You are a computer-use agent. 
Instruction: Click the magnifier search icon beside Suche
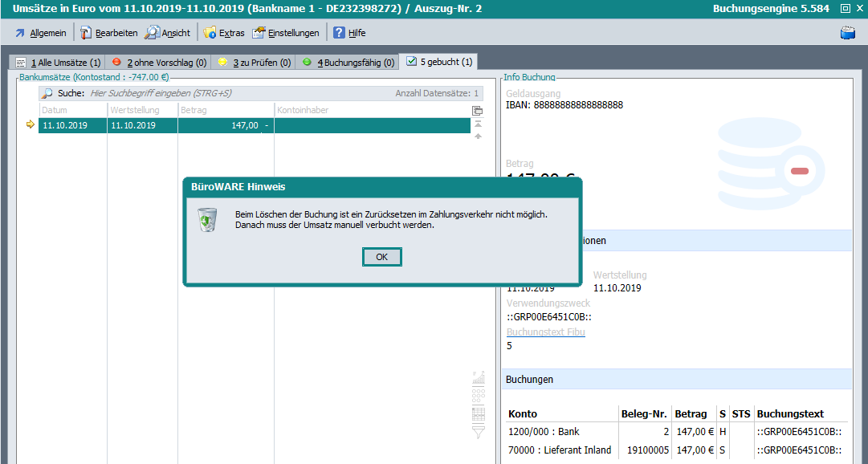pyautogui.click(x=47, y=93)
